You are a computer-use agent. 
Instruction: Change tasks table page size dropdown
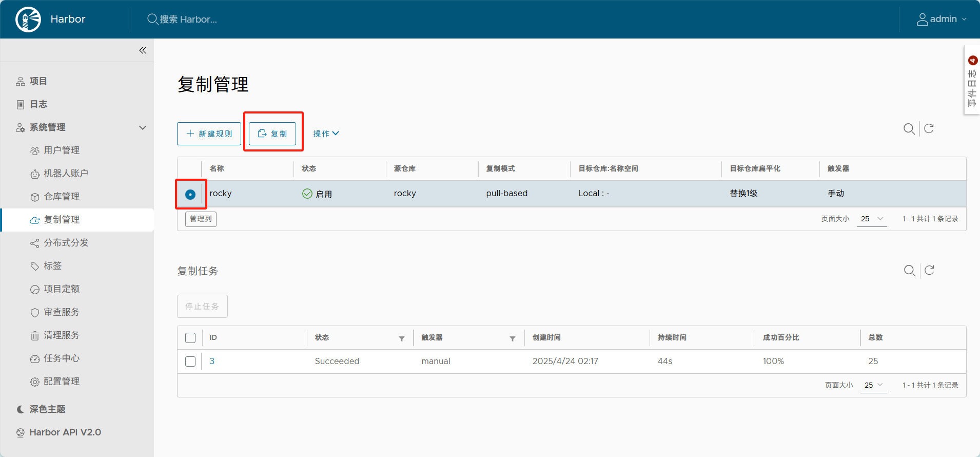click(x=873, y=385)
